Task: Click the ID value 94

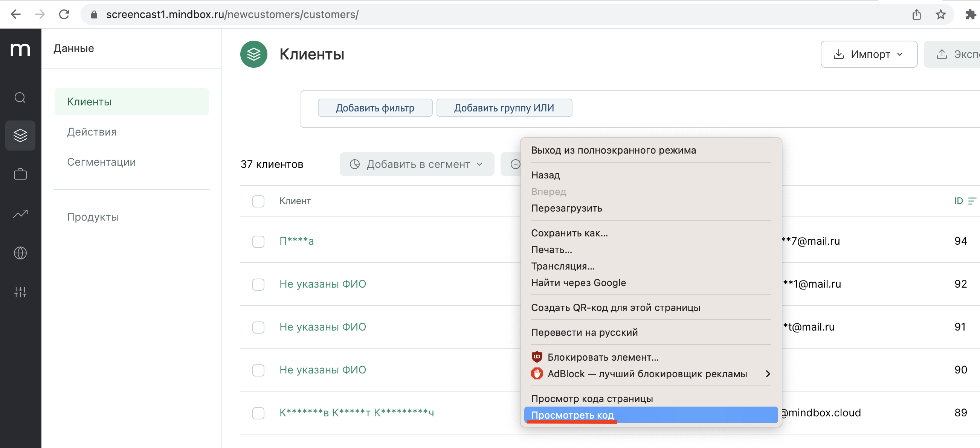Action: [x=960, y=241]
